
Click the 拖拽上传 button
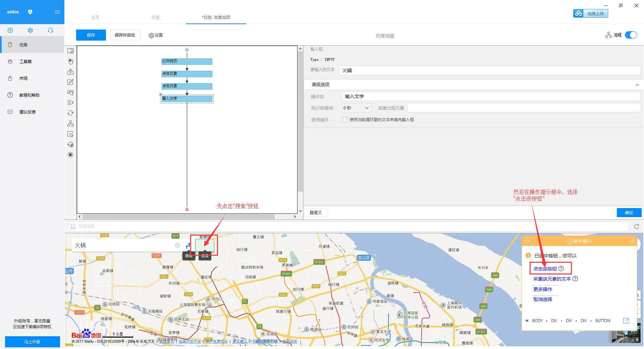[x=591, y=13]
